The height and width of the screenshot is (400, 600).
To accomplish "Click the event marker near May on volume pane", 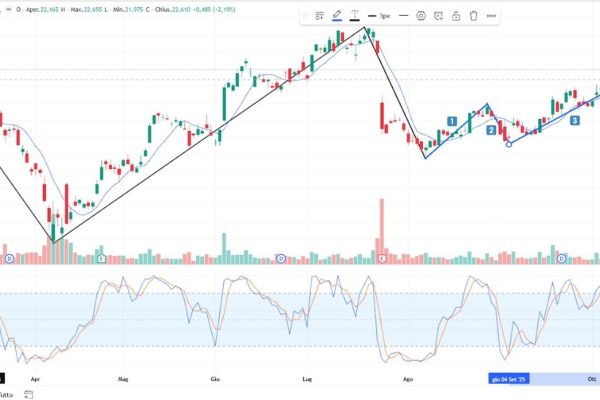I will [x=102, y=259].
